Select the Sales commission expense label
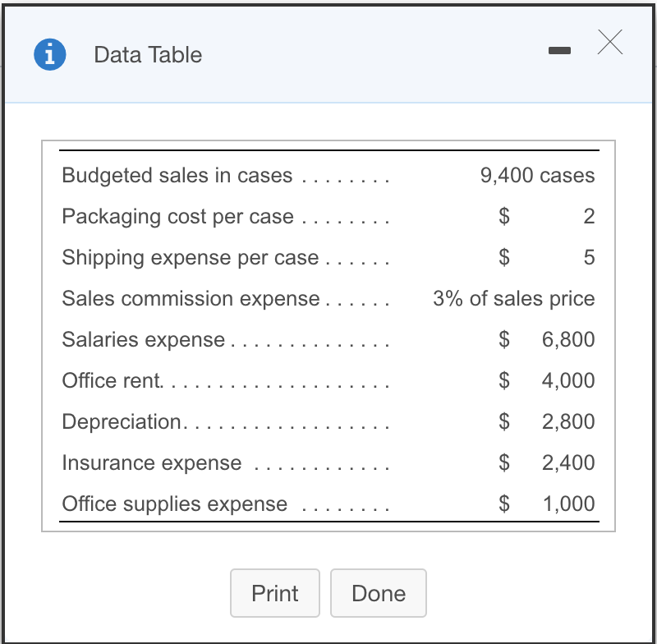657x644 pixels. 191,298
